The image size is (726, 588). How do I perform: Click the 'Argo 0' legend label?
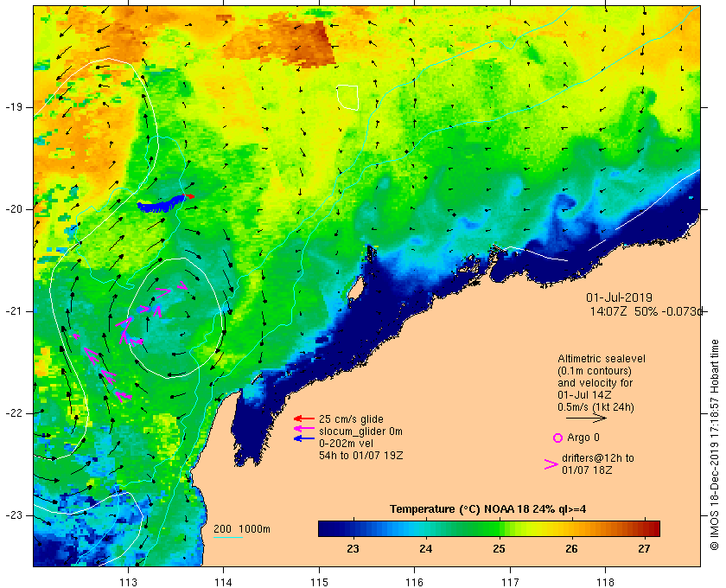(583, 438)
